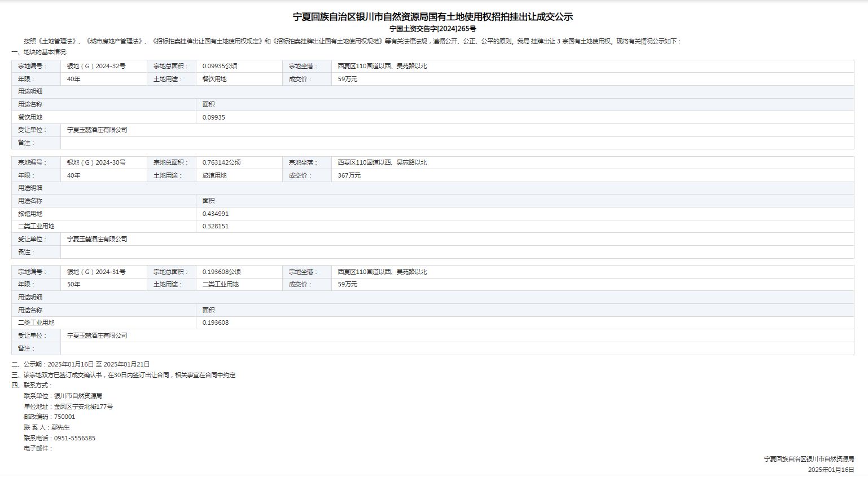Click 餐饮用地 in the 土地用途 cell
Image resolution: width=868 pixels, height=477 pixels.
pyautogui.click(x=214, y=79)
